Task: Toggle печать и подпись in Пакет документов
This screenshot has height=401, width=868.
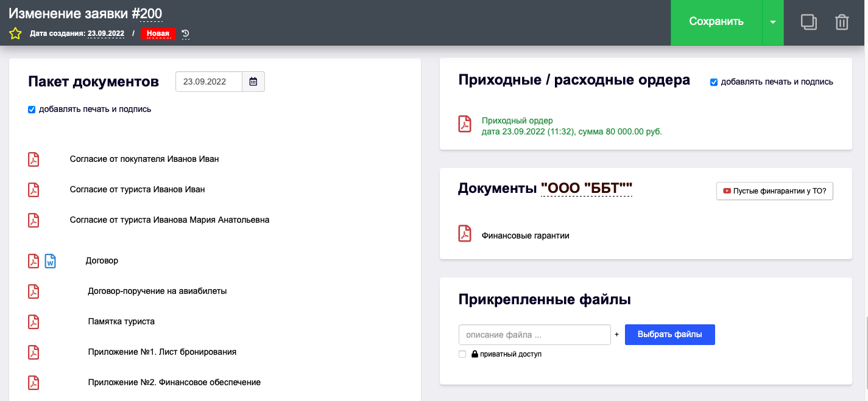Action: [x=32, y=110]
